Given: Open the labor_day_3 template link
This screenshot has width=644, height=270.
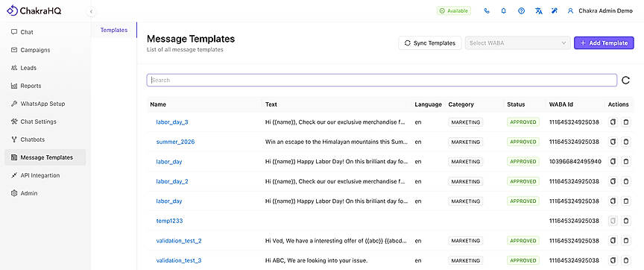Looking at the screenshot, I should click(172, 122).
